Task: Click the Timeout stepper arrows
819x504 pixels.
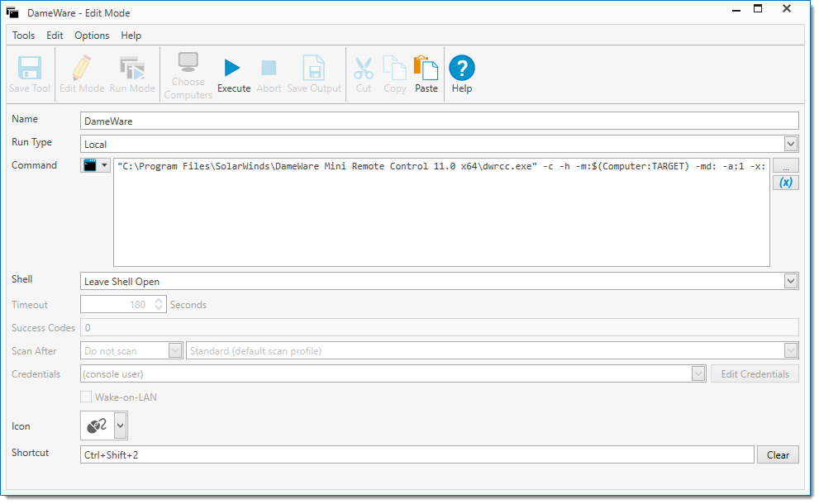Action: 159,305
